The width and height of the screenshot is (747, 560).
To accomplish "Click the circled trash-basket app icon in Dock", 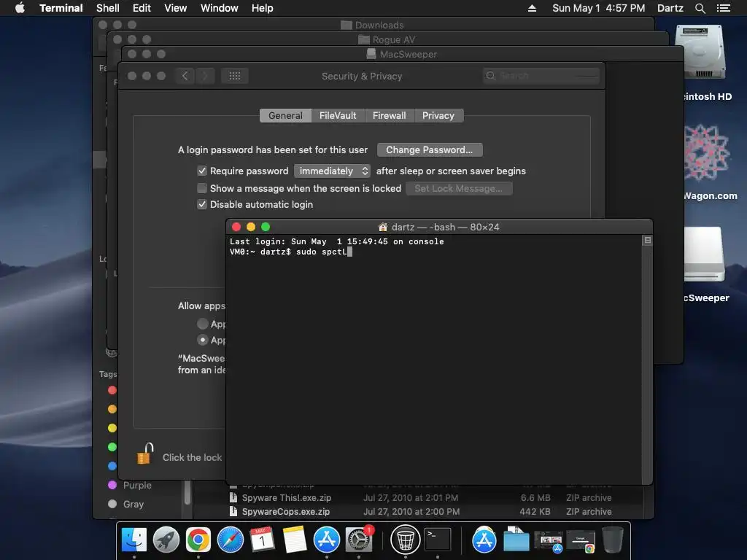I will click(x=405, y=540).
